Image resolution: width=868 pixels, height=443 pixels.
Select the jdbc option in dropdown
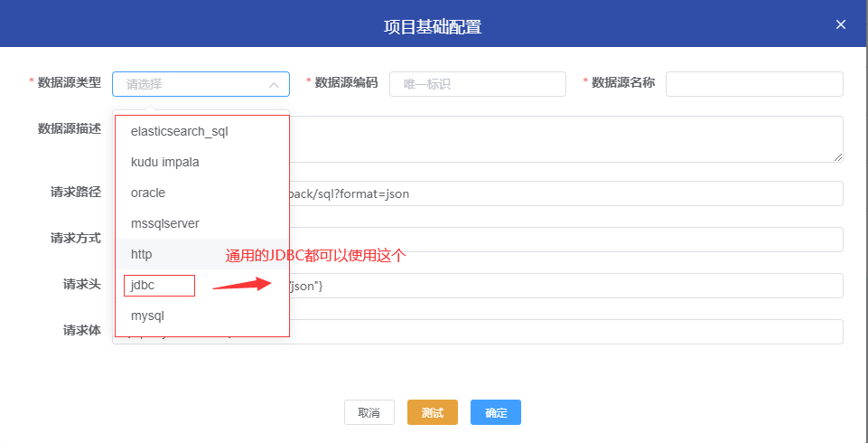tap(144, 286)
